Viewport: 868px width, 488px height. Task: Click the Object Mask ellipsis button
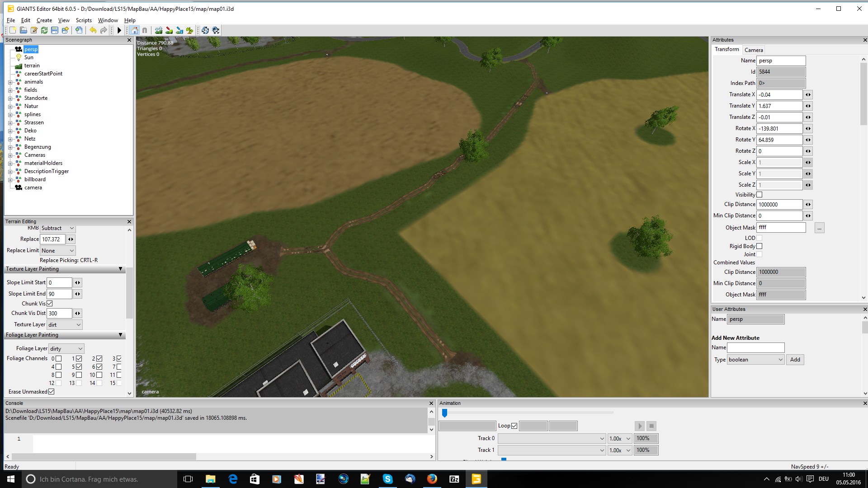point(819,228)
